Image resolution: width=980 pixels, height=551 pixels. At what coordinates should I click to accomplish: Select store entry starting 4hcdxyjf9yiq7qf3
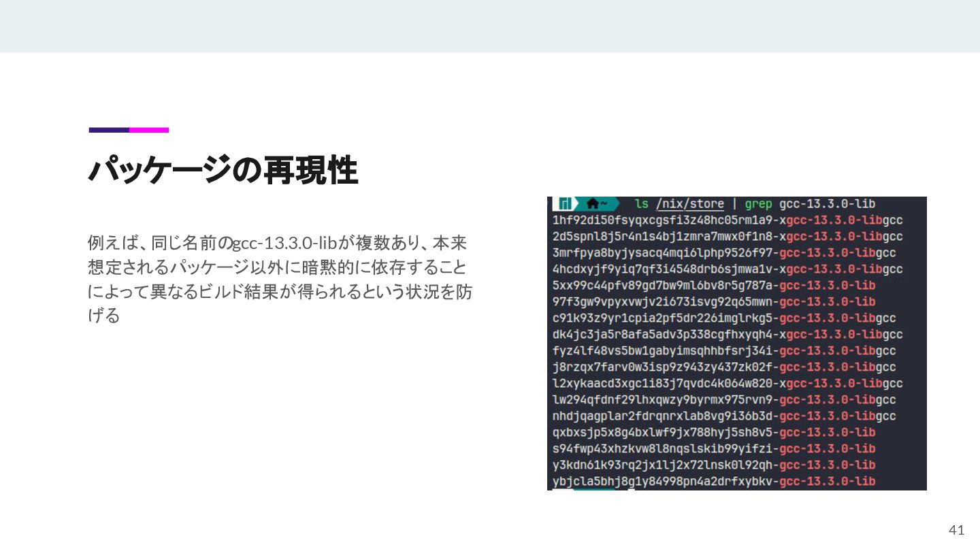click(x=728, y=269)
